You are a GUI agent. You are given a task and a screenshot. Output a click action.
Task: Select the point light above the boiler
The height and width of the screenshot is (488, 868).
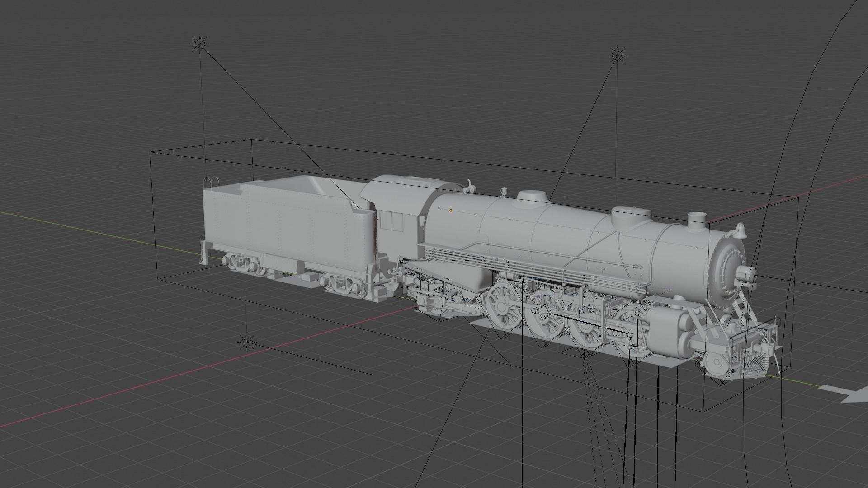(x=618, y=55)
